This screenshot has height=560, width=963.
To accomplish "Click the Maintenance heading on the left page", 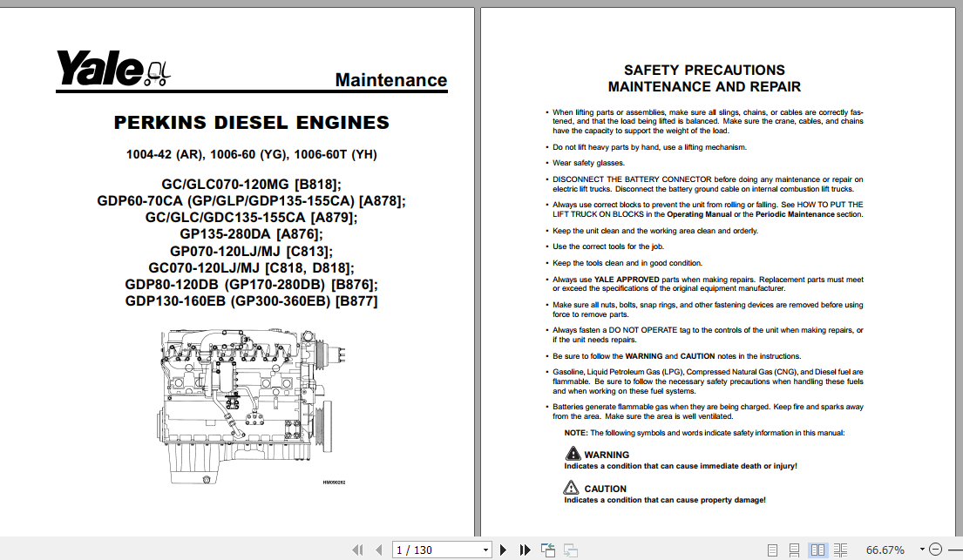I will pos(390,79).
